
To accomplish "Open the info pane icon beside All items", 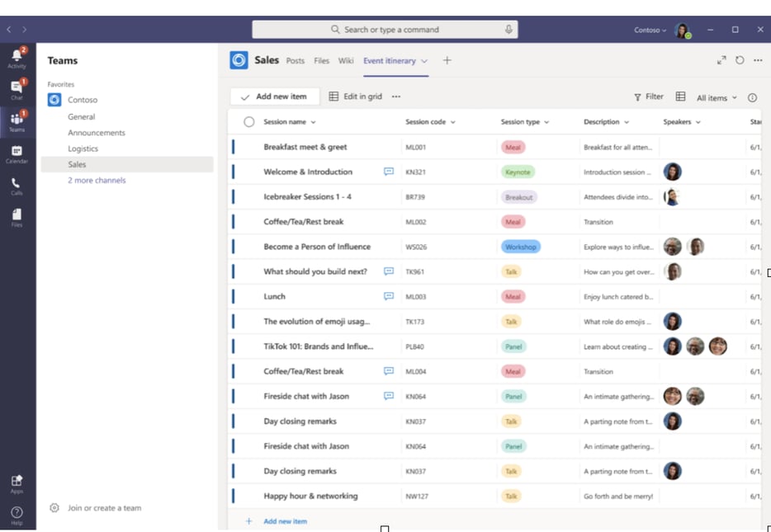I will click(x=752, y=98).
